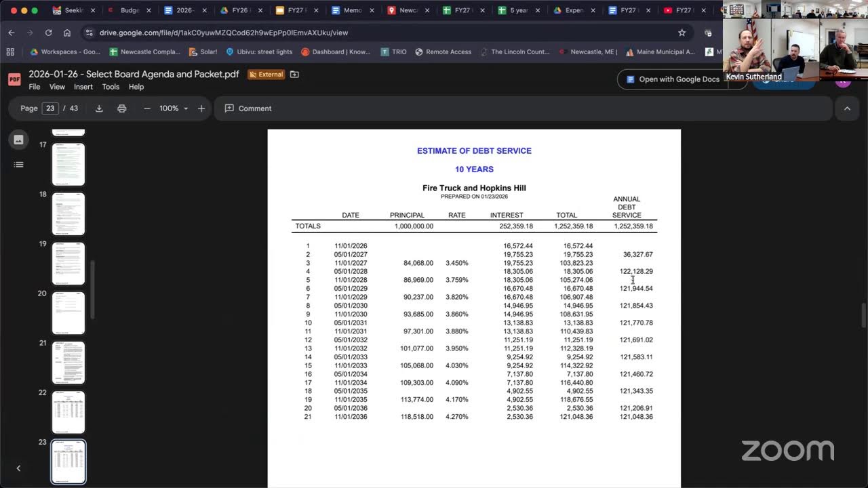
Task: Collapse the toolbar with the up chevron
Action: (847, 108)
